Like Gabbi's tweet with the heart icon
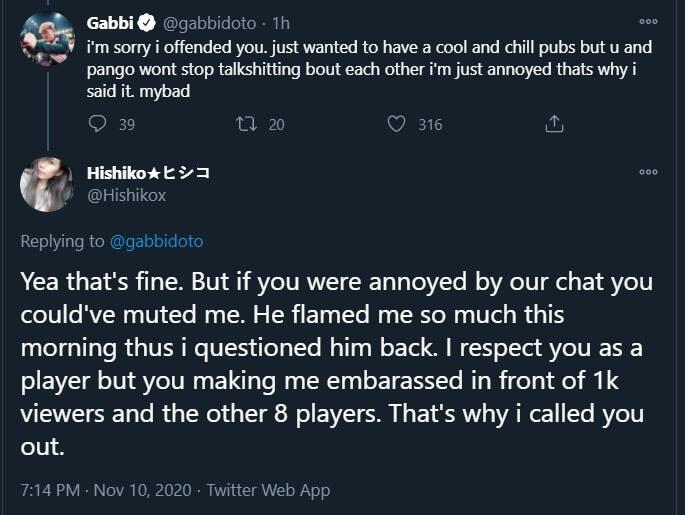 coord(396,124)
